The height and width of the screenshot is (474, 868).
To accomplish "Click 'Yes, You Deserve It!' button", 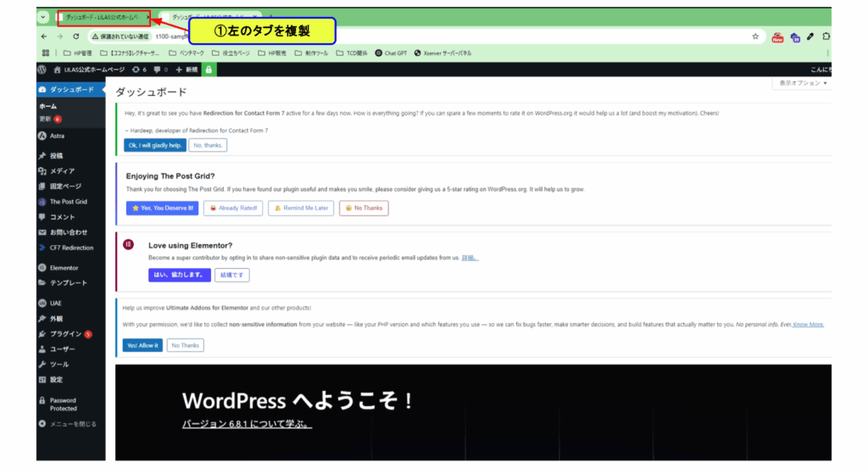I will [162, 209].
